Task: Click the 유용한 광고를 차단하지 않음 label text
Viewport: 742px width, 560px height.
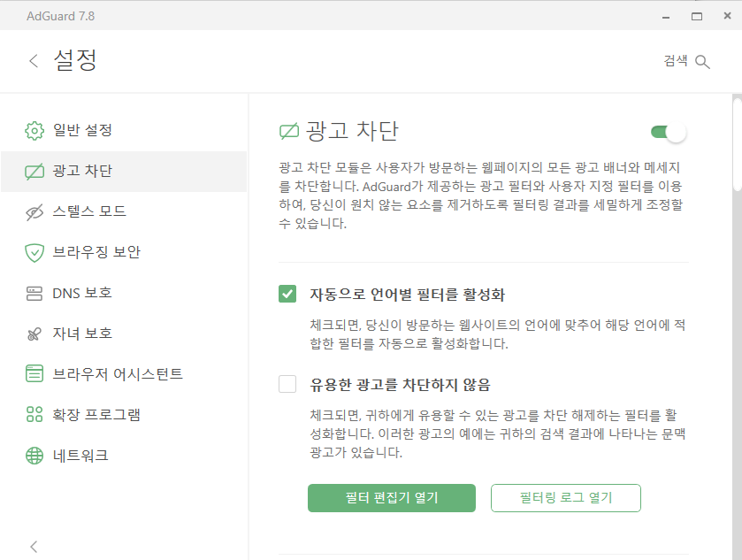Action: pos(400,385)
